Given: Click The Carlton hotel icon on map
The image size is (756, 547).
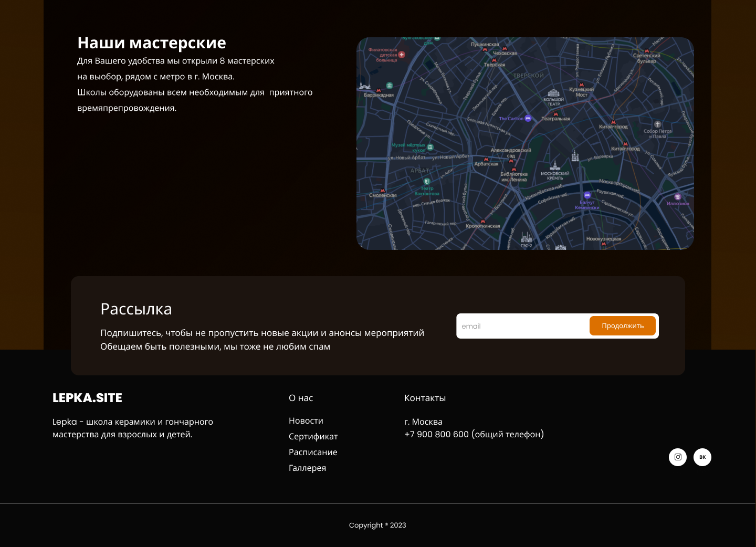Looking at the screenshot, I should click(x=528, y=119).
